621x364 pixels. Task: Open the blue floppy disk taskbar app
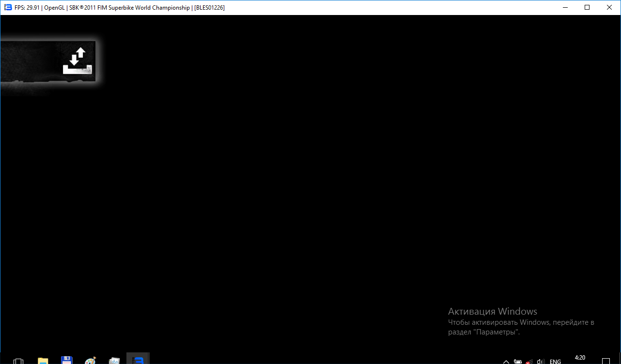(x=67, y=361)
